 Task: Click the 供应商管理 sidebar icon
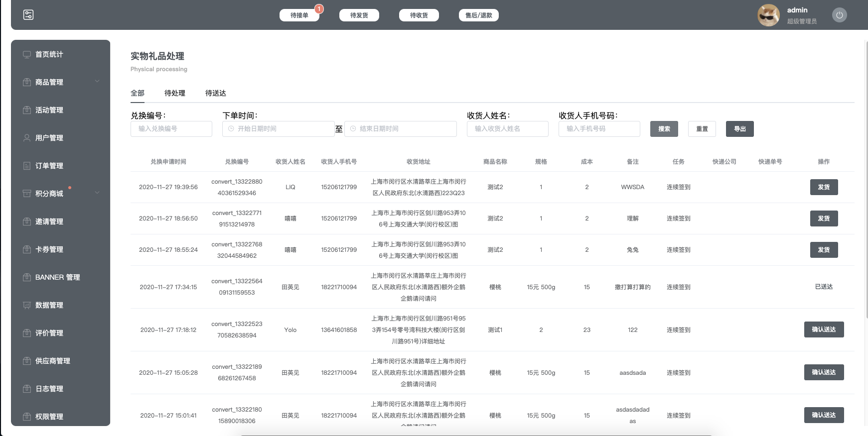point(27,361)
